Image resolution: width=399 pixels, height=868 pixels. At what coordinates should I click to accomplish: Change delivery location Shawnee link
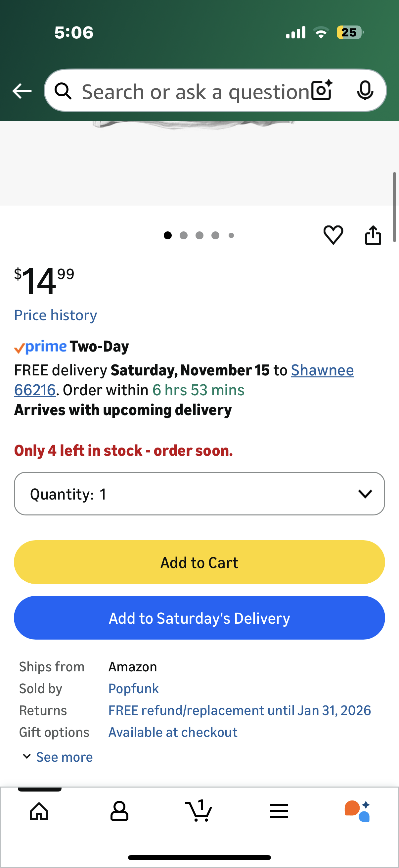322,370
